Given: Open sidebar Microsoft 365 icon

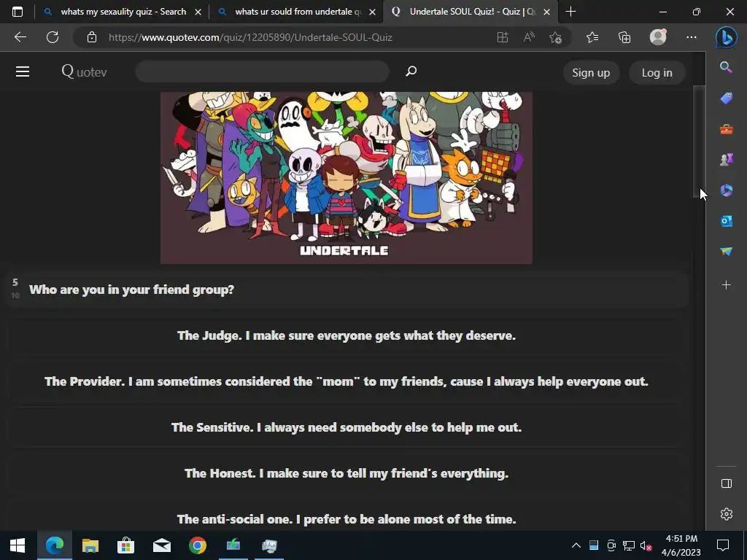Looking at the screenshot, I should [726, 190].
